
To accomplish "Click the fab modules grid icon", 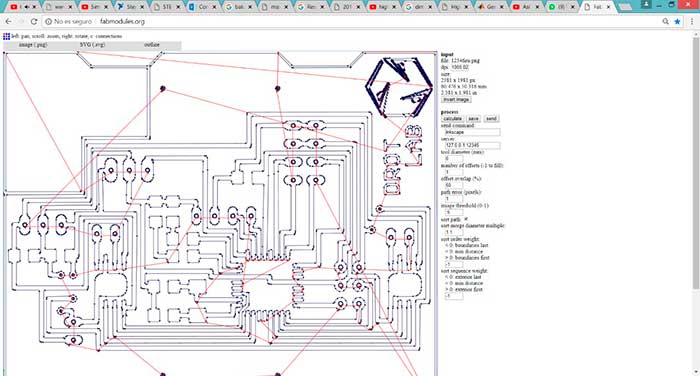I will point(6,36).
